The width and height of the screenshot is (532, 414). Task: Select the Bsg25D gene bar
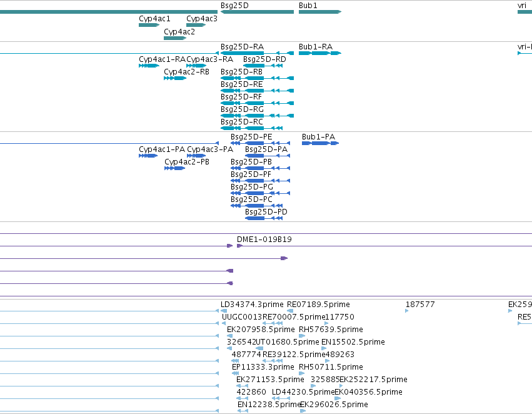point(257,12)
